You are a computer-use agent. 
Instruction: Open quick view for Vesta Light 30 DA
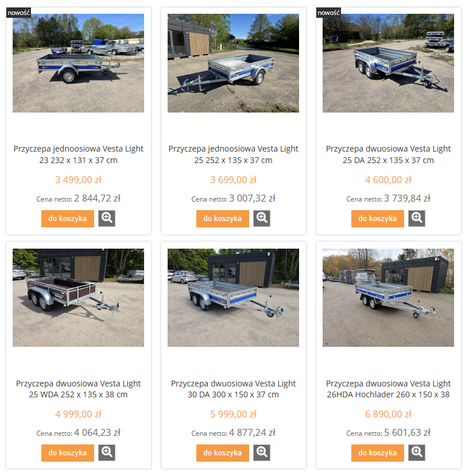click(262, 452)
